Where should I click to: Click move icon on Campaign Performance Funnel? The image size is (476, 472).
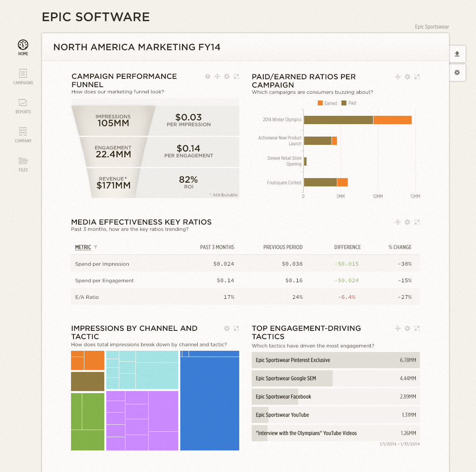point(217,76)
